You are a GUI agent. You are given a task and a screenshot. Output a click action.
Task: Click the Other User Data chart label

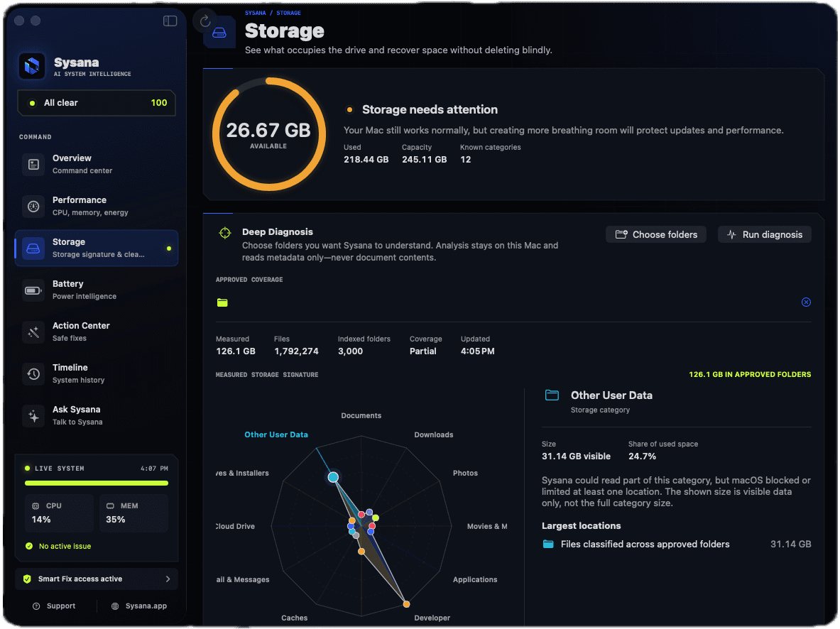pos(276,435)
